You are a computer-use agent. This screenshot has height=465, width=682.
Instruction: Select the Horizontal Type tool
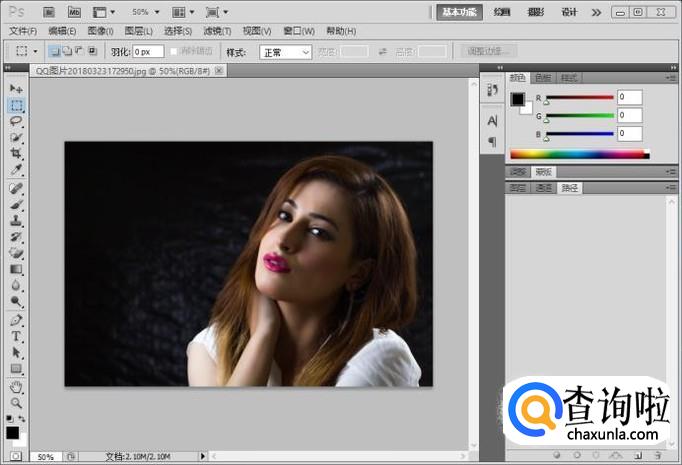(16, 337)
